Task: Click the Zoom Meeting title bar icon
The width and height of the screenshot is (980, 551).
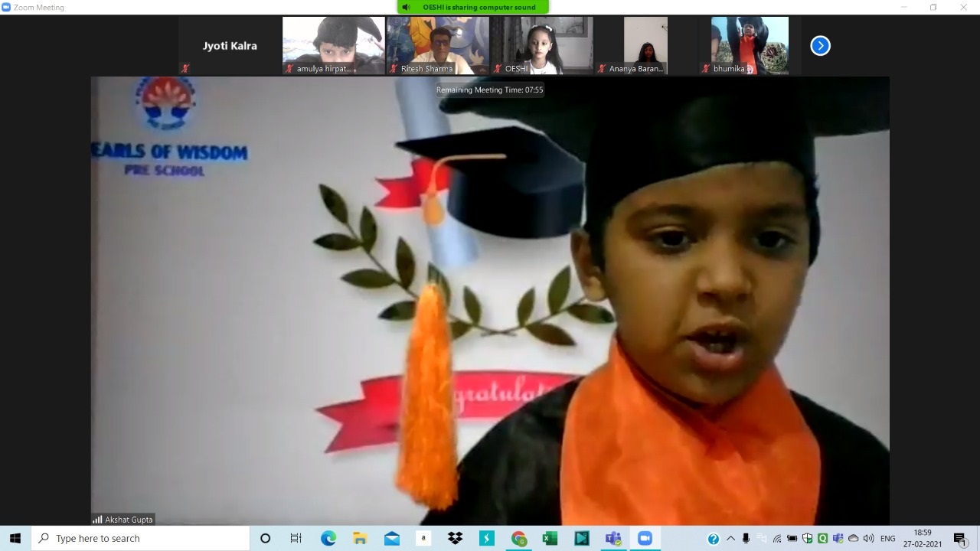Action: pos(6,7)
